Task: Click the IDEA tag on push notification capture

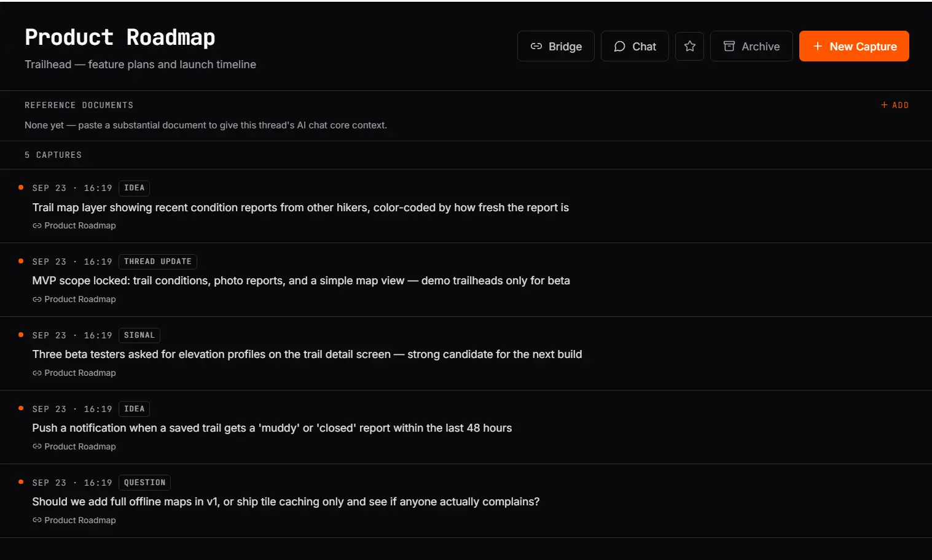Action: pos(134,409)
